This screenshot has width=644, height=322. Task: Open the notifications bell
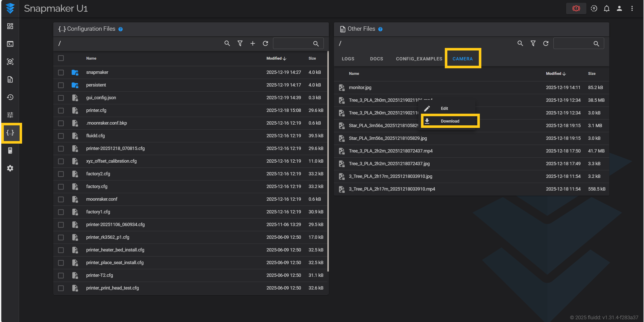click(606, 8)
